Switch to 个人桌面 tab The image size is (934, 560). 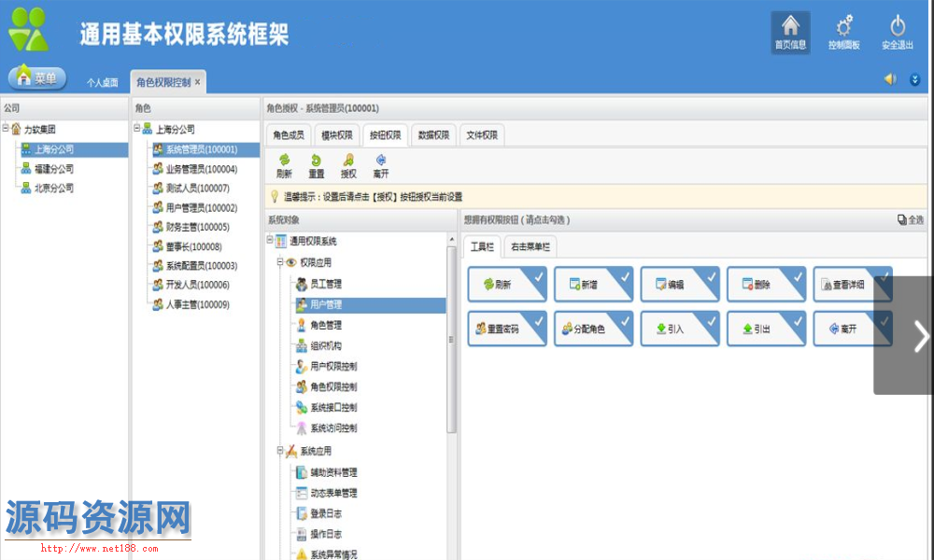point(103,83)
